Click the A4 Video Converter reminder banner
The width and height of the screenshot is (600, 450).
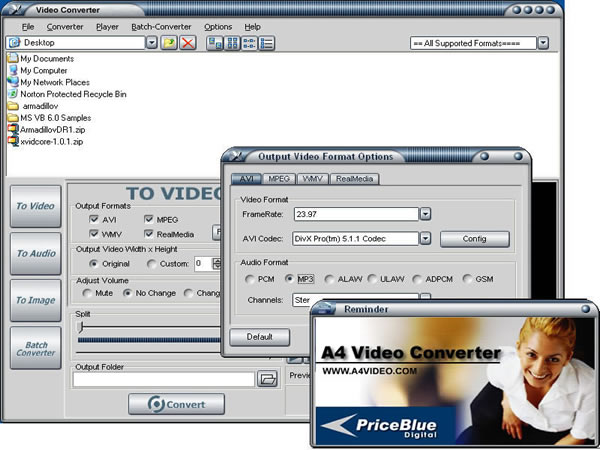[x=455, y=382]
